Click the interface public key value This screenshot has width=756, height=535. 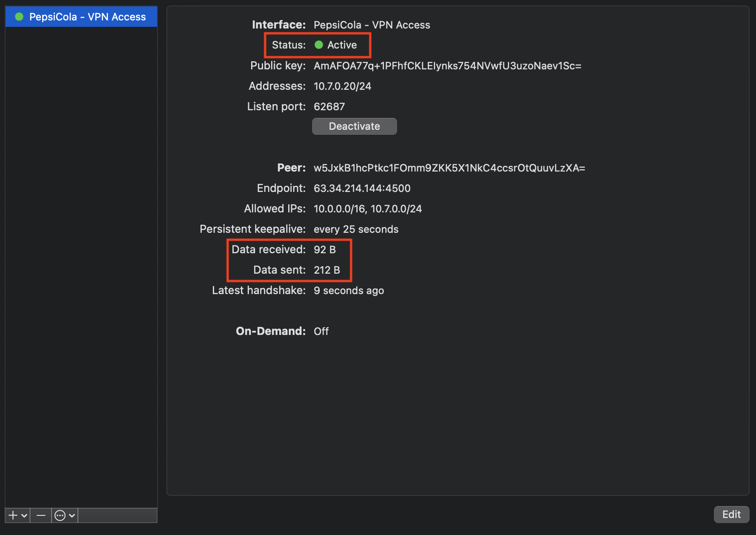(447, 66)
